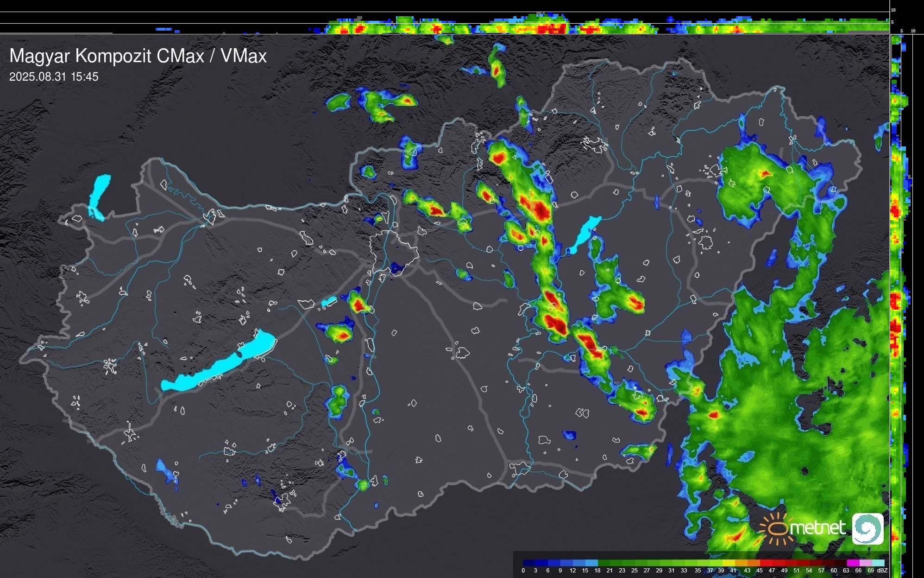This screenshot has height=578, width=924.
Task: Select the yellow 39 dBZ legend swatch
Action: coord(729,563)
